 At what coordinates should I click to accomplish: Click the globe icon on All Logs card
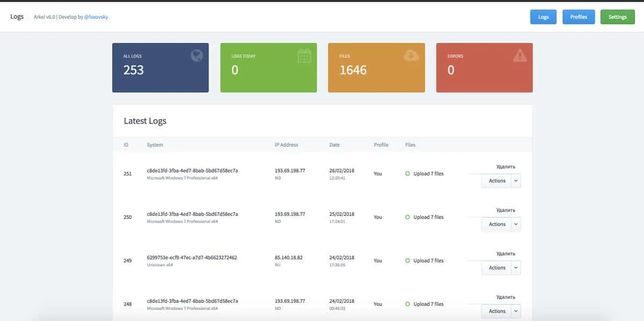pos(197,55)
